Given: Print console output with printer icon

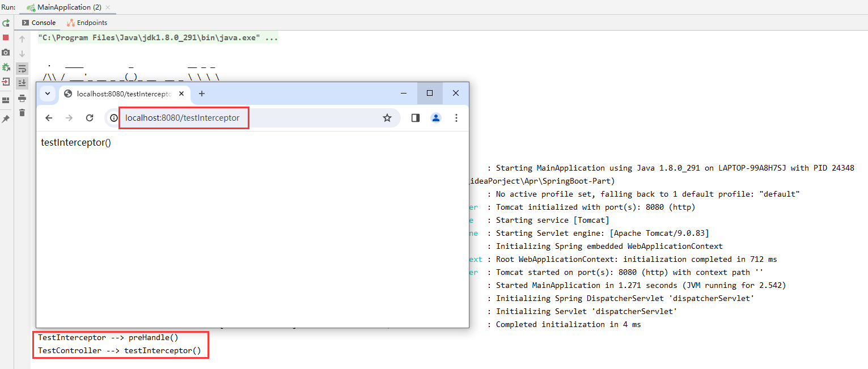Looking at the screenshot, I should (22, 98).
